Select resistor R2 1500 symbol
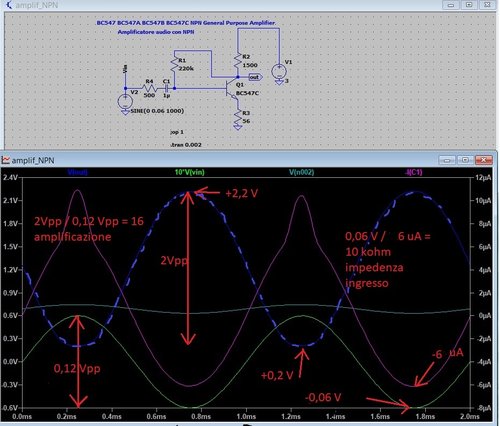 click(237, 60)
